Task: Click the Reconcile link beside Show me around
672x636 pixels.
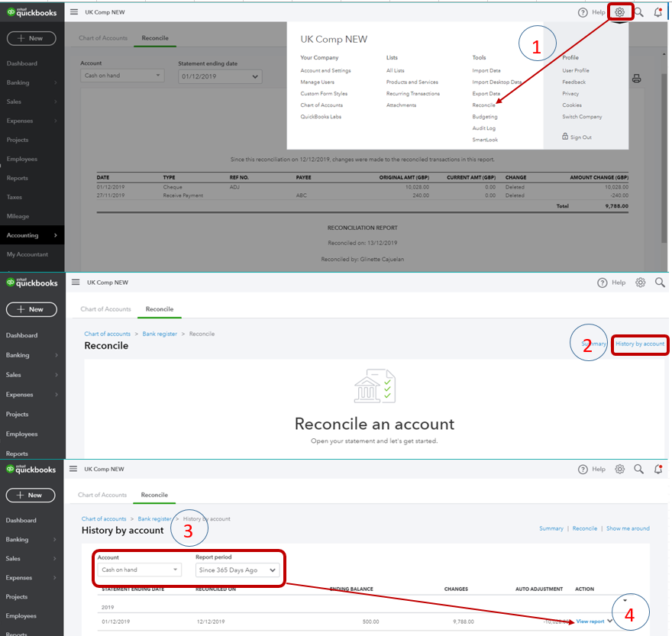Action: click(585, 528)
